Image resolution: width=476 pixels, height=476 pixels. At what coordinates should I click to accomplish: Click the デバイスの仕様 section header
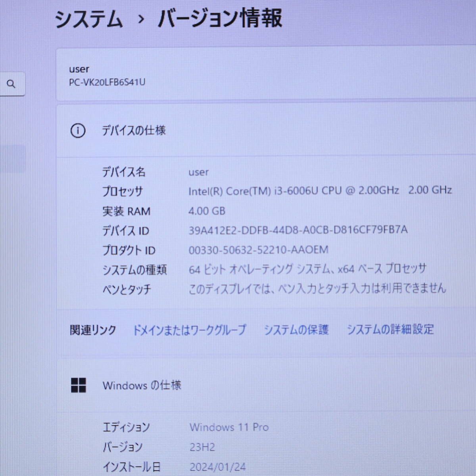(x=134, y=130)
